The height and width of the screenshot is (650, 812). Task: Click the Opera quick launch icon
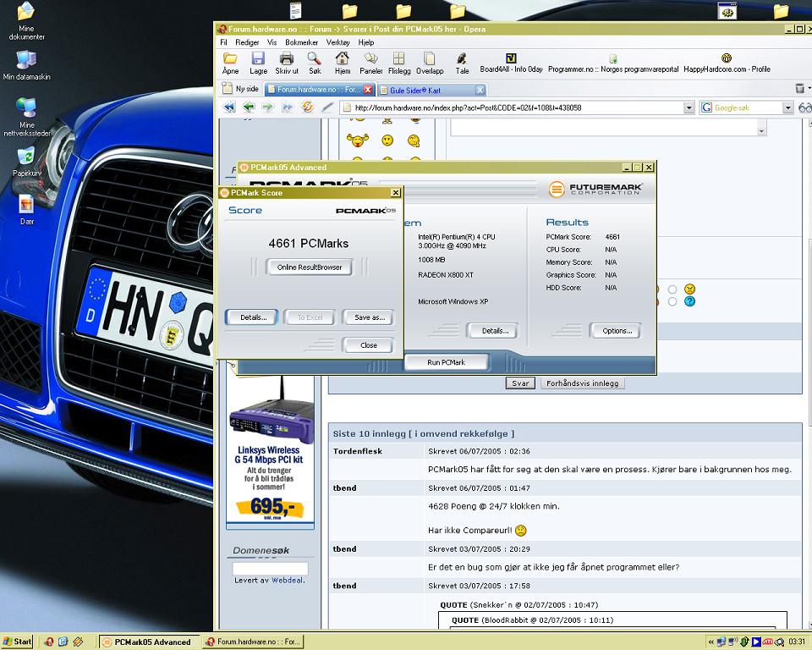pyautogui.click(x=49, y=642)
